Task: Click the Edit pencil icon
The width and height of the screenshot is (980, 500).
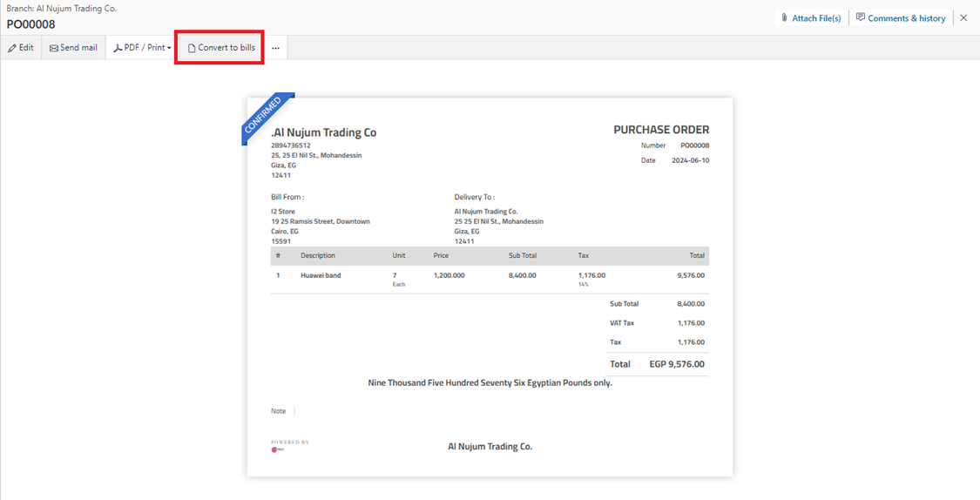Action: coord(12,48)
